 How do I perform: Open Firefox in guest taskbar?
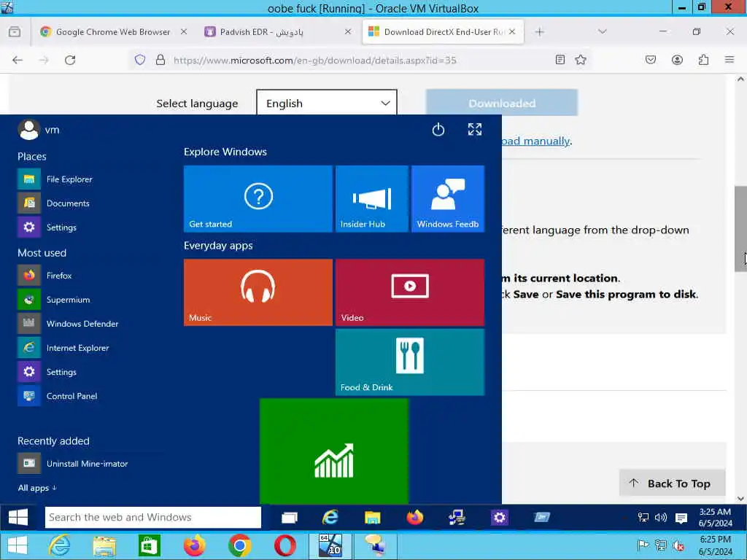coord(414,517)
